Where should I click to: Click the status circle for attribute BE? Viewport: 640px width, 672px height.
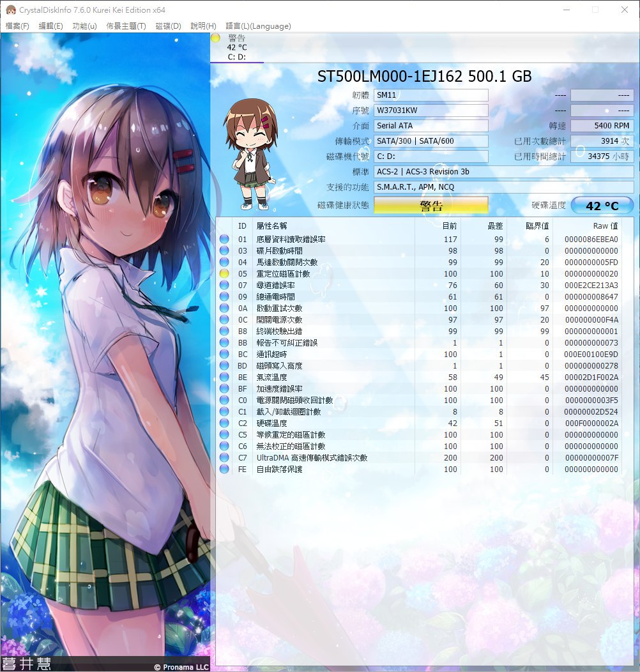pyautogui.click(x=224, y=377)
